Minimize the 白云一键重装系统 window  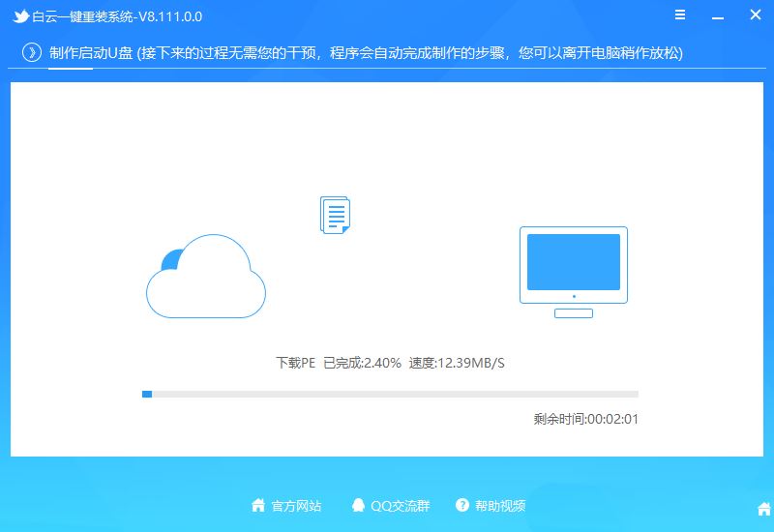716,16
